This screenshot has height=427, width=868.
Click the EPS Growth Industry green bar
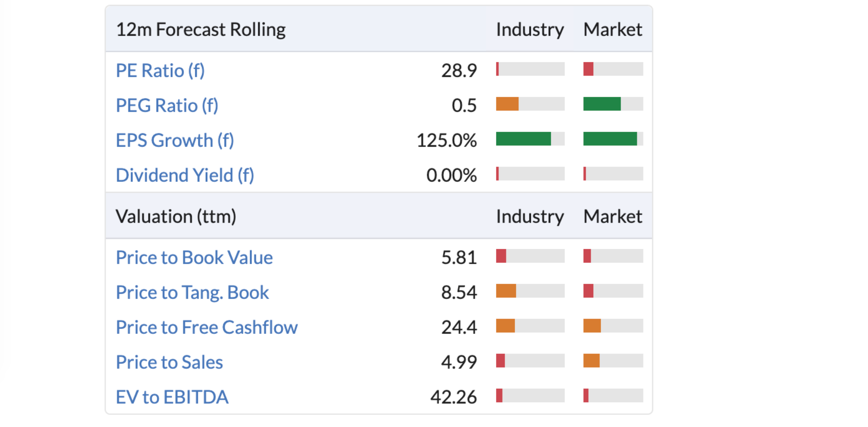tap(523, 139)
